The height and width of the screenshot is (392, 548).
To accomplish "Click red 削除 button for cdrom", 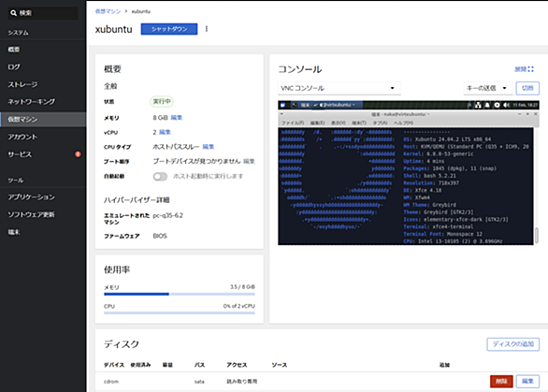I will (x=501, y=381).
